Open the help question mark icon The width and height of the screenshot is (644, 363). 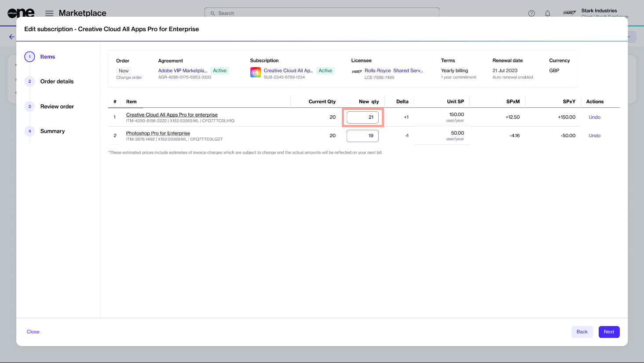pyautogui.click(x=531, y=13)
